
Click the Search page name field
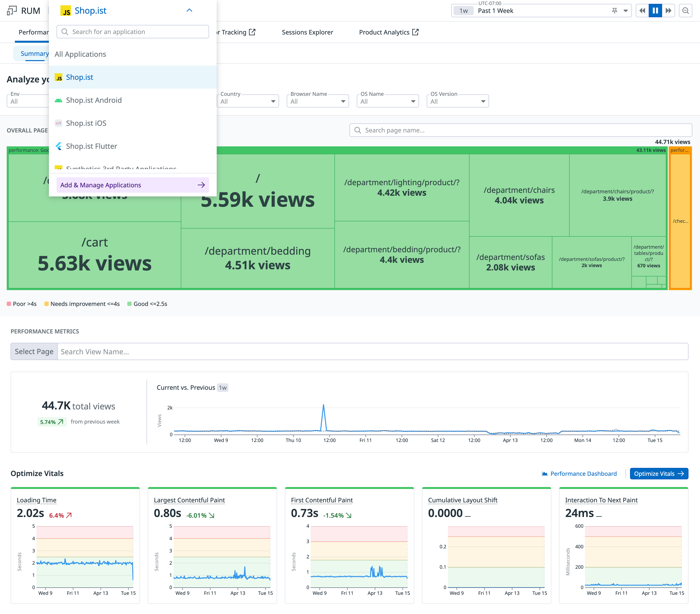point(520,130)
